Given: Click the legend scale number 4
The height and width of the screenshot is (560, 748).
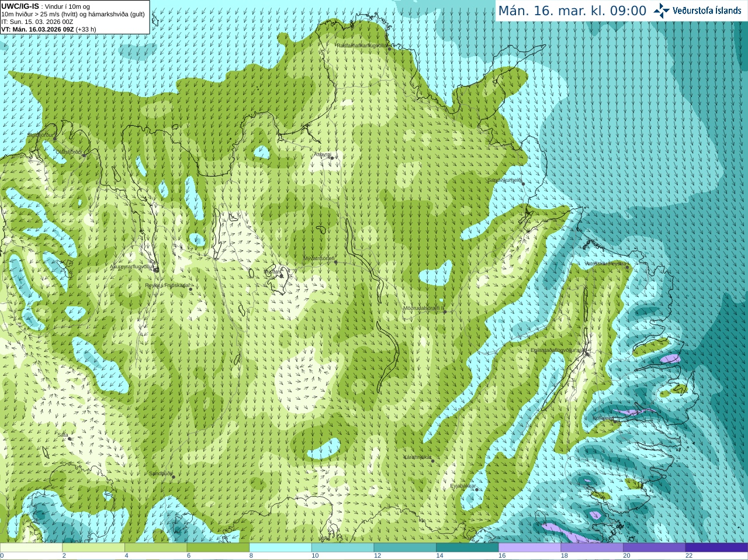Looking at the screenshot, I should (x=126, y=556).
